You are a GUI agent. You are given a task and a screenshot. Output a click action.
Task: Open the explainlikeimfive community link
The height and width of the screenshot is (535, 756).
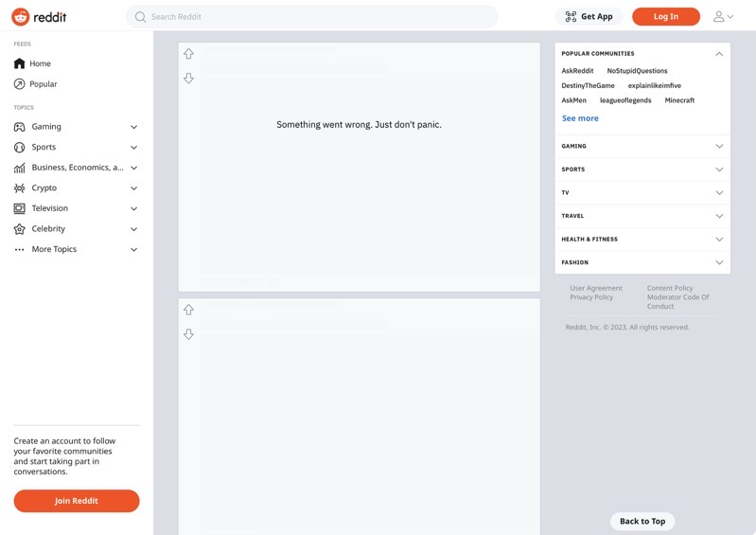click(x=654, y=85)
